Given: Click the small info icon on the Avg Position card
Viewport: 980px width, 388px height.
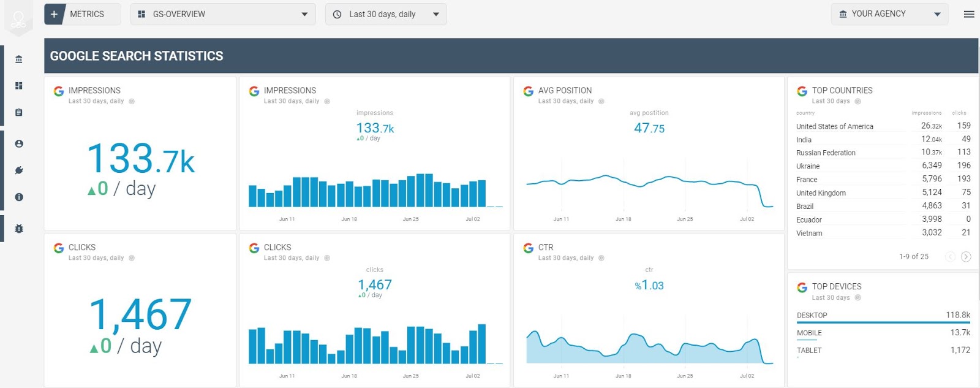Looking at the screenshot, I should click(601, 101).
